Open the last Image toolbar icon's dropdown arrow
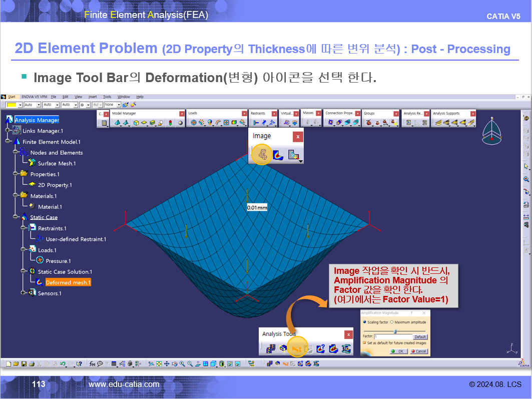 tap(300, 161)
